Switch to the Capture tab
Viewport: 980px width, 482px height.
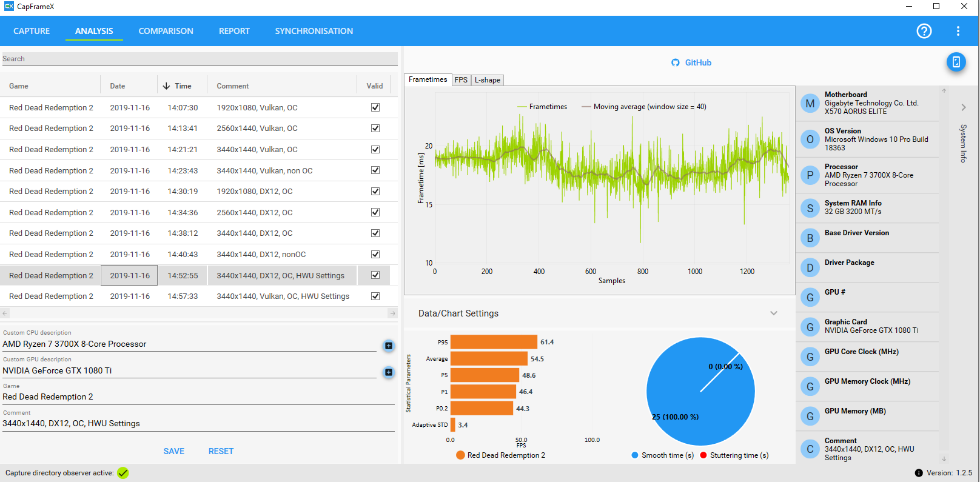[x=32, y=31]
